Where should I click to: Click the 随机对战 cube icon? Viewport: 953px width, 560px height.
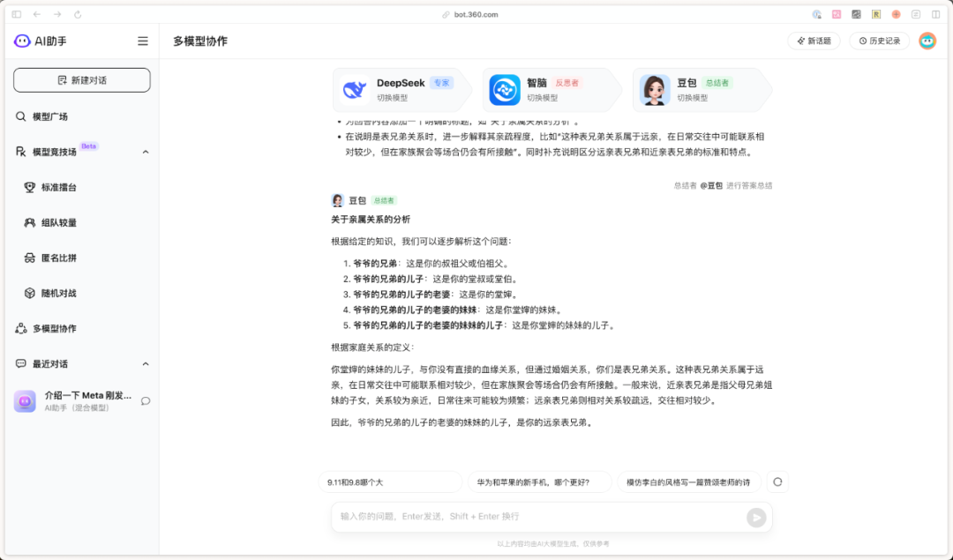pyautogui.click(x=29, y=293)
